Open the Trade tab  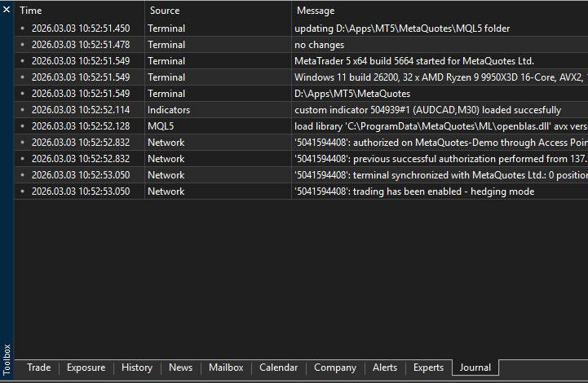coord(38,368)
